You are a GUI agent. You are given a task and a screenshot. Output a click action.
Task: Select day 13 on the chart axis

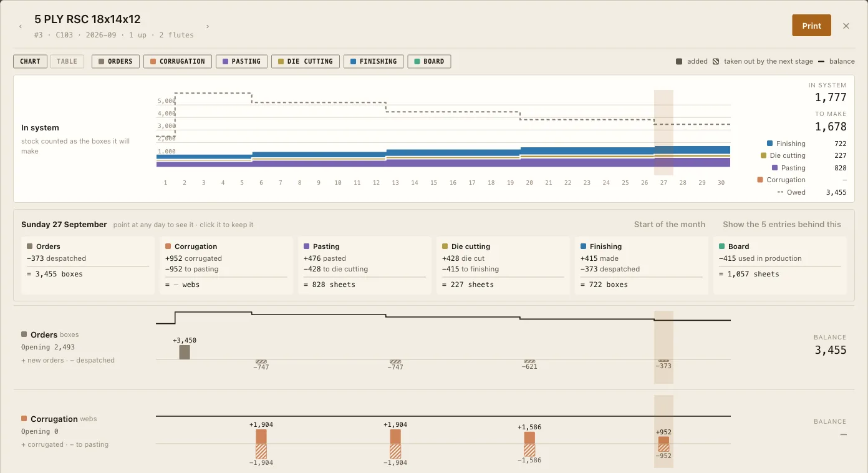[395, 183]
